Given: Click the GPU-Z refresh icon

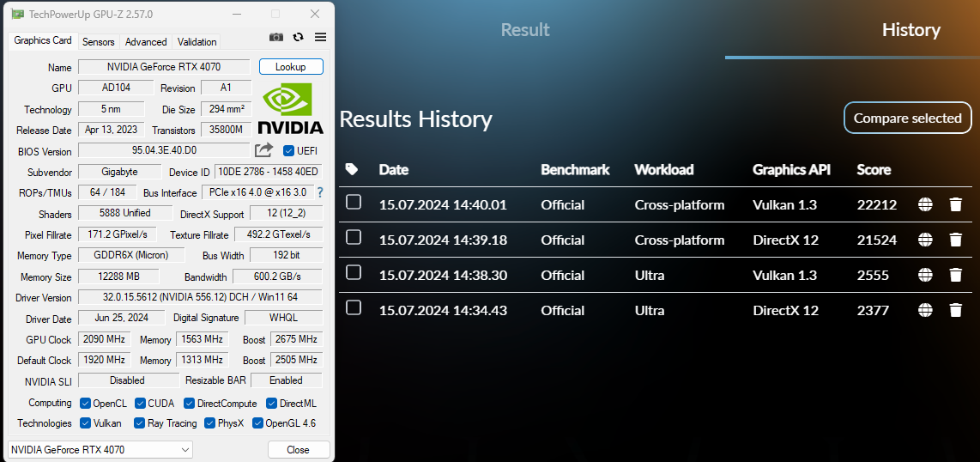Looking at the screenshot, I should tap(298, 38).
